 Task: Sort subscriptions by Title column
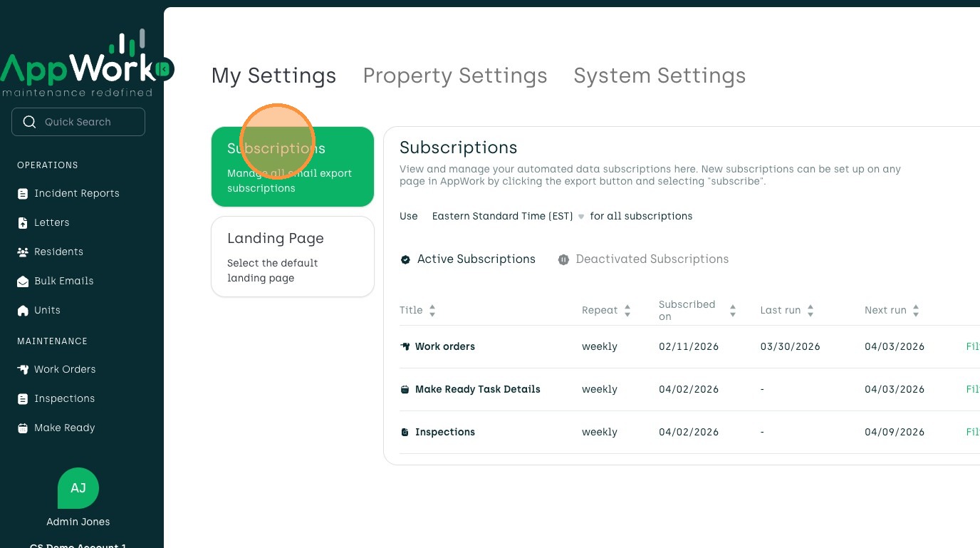pos(432,311)
